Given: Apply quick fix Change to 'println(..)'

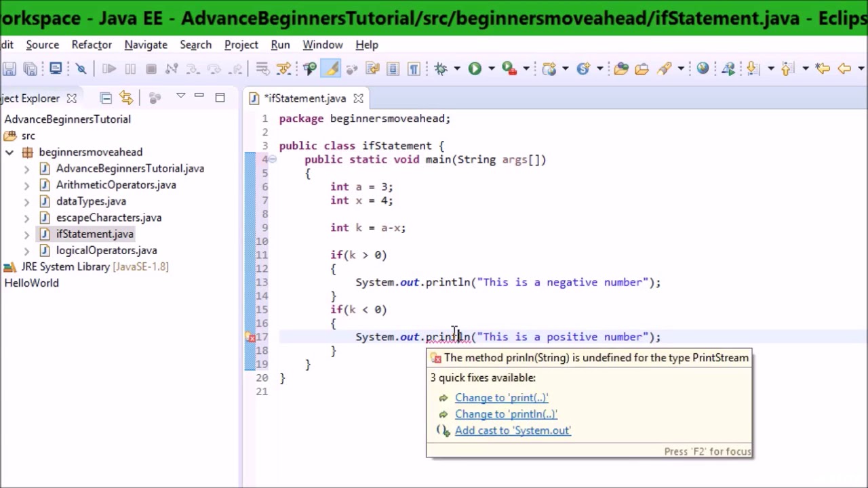Looking at the screenshot, I should point(506,414).
